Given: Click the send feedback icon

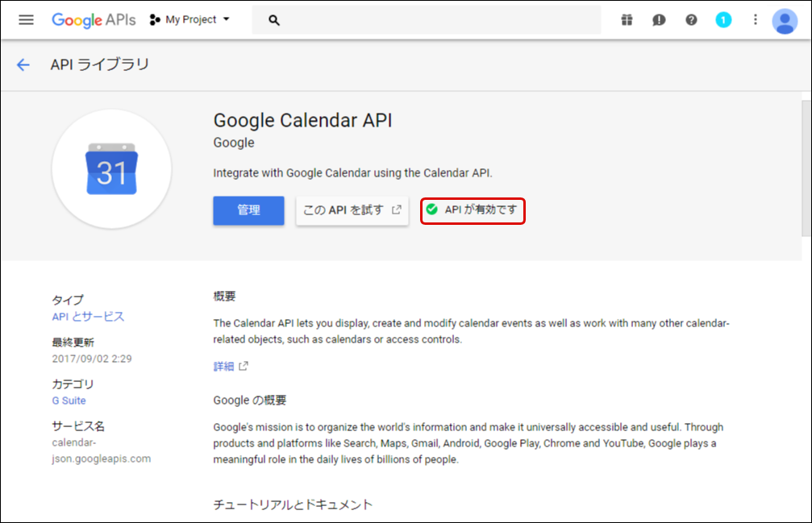Looking at the screenshot, I should (659, 20).
